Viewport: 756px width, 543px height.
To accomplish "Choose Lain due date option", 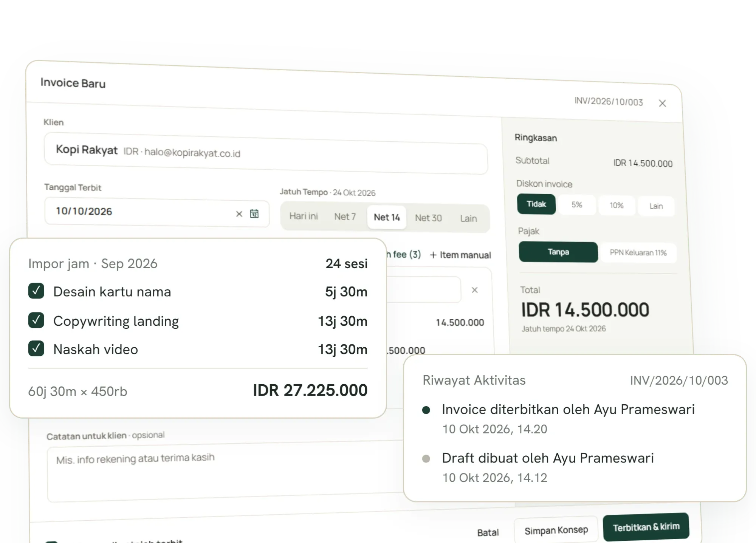I will 468,218.
